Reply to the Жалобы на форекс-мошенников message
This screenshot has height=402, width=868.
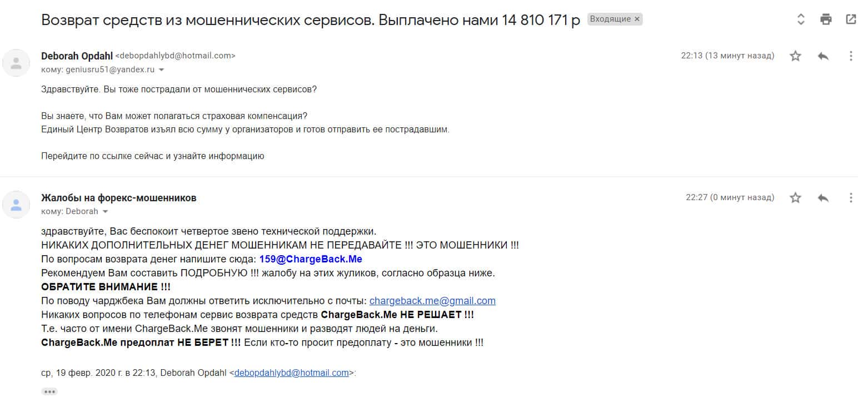coord(824,197)
